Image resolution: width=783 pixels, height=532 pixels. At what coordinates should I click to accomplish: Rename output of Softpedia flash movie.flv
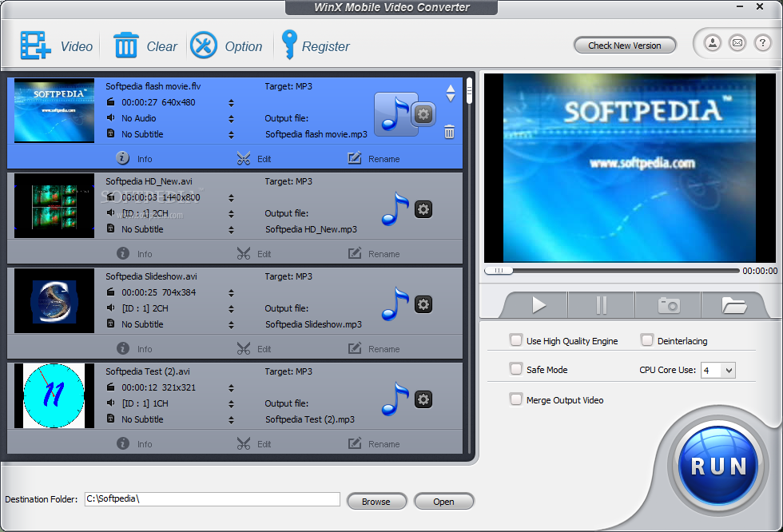(x=374, y=159)
